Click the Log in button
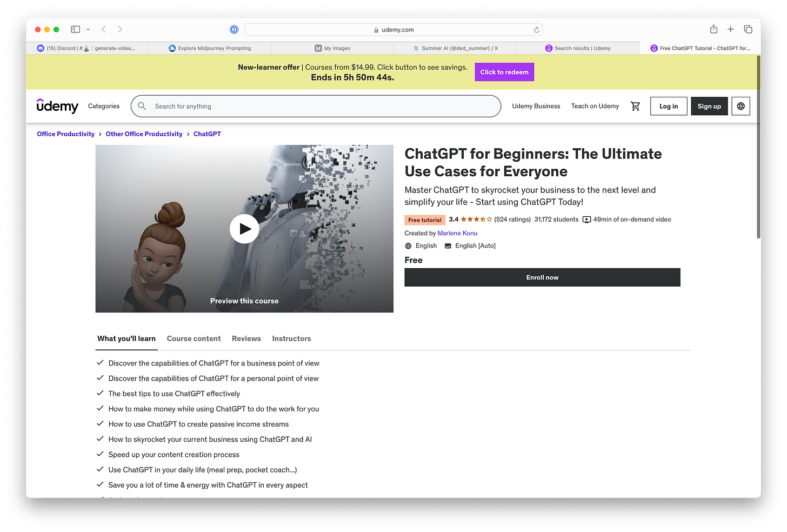The height and width of the screenshot is (532, 787). pyautogui.click(x=669, y=106)
